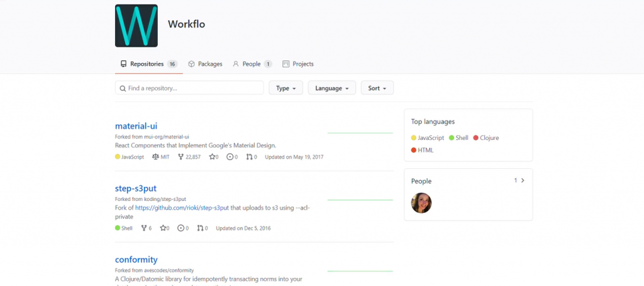Click the MIT license scale icon
Viewport: 644px width, 286px height.
(x=155, y=157)
